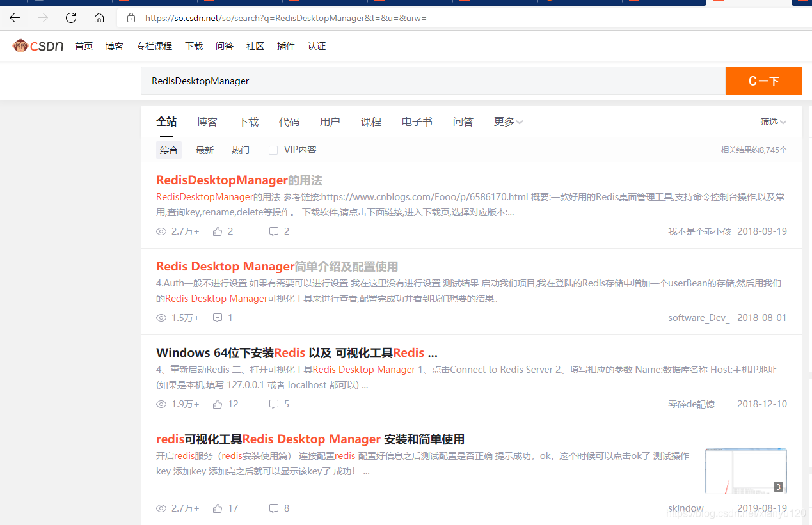
Task: Expand the 更多 dropdown
Action: point(508,121)
